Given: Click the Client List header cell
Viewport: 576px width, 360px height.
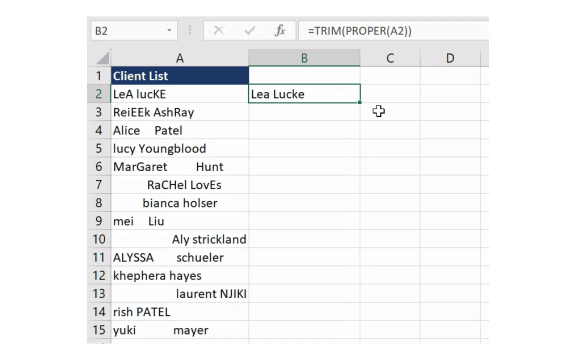Looking at the screenshot, I should 180,76.
